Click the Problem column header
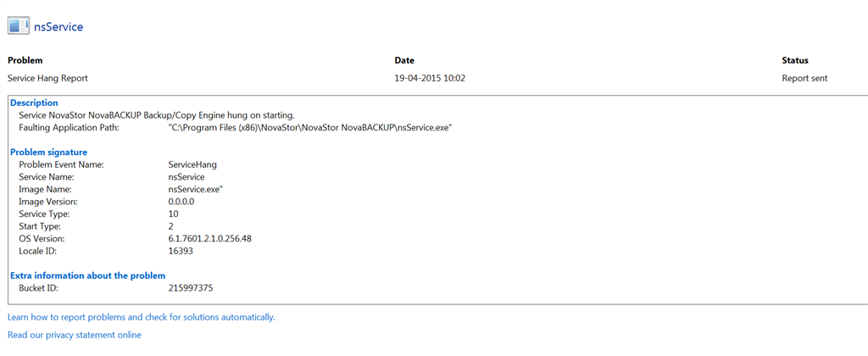Viewport: 868px width, 356px height. (25, 60)
